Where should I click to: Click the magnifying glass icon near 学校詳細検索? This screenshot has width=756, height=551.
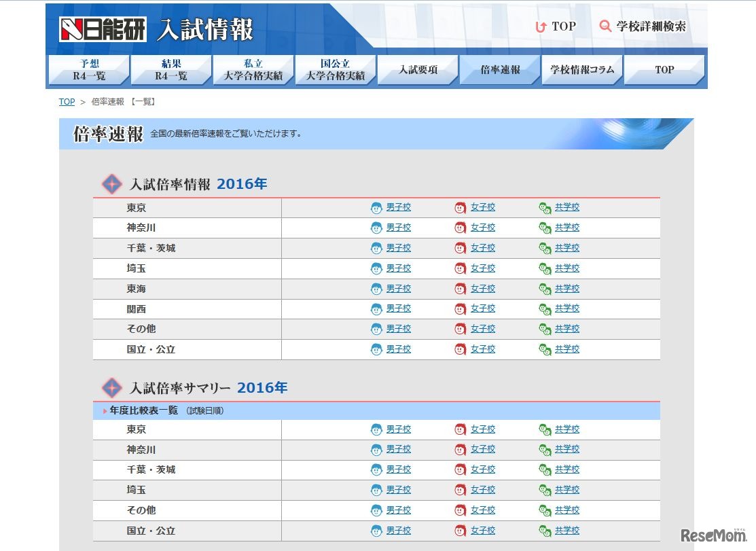point(605,26)
